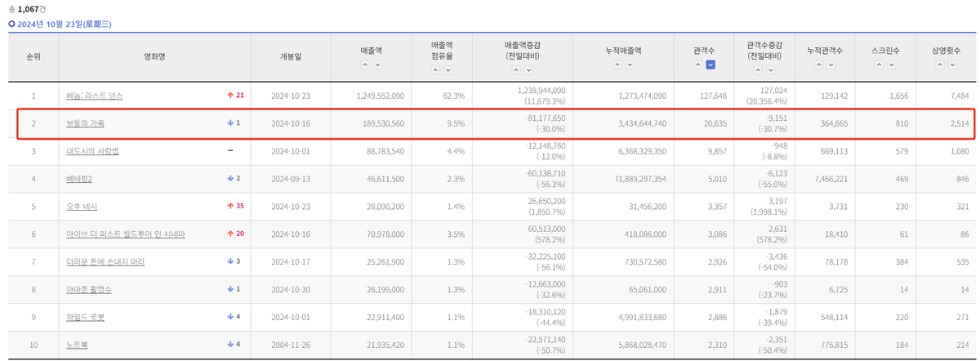Click audience count 127,648
980x361 pixels.
[711, 96]
